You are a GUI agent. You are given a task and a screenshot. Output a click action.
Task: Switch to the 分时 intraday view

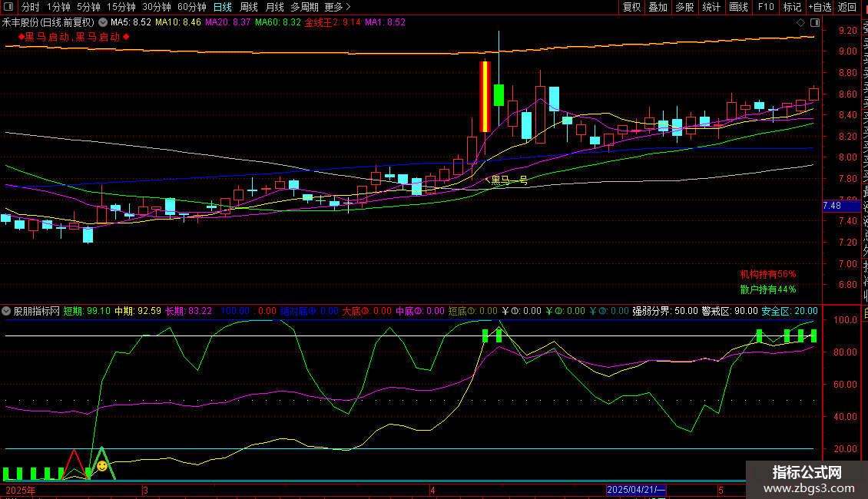[x=30, y=7]
